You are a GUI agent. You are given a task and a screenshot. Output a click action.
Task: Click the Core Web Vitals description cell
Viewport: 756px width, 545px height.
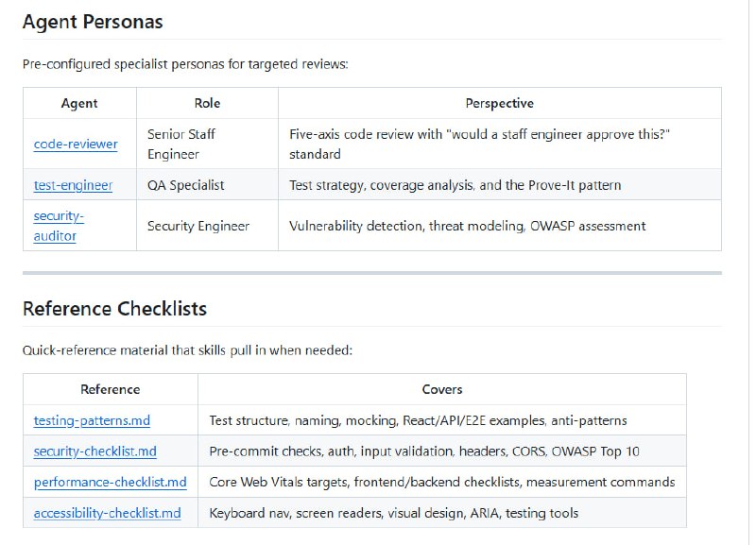441,482
